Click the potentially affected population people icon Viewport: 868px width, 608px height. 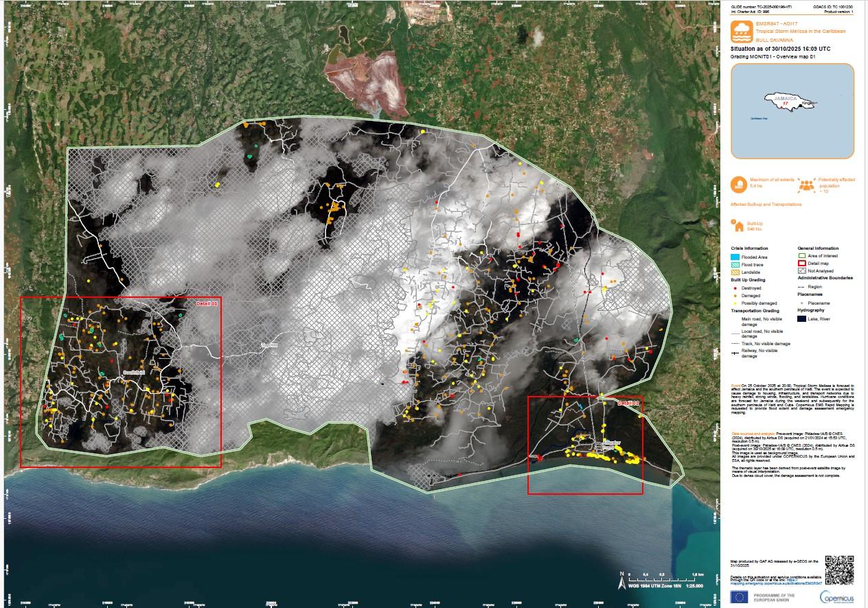(807, 185)
